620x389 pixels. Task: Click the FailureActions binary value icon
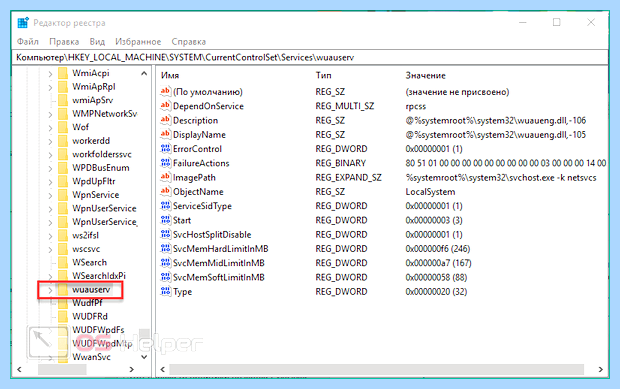coord(165,163)
